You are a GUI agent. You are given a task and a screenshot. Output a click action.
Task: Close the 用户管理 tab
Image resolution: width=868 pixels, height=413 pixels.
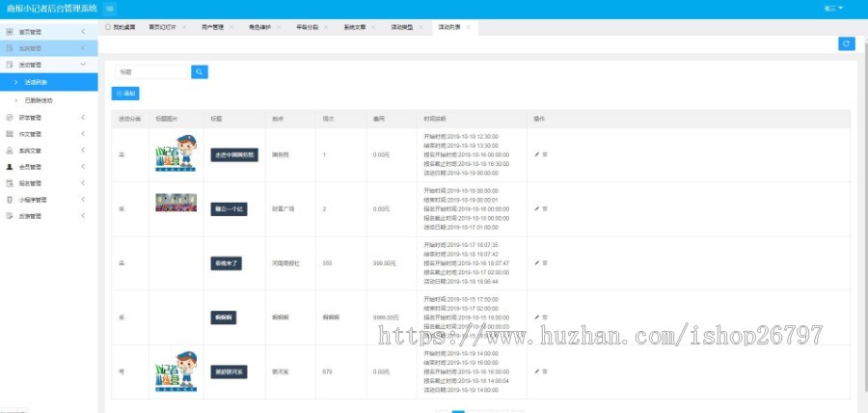click(231, 27)
